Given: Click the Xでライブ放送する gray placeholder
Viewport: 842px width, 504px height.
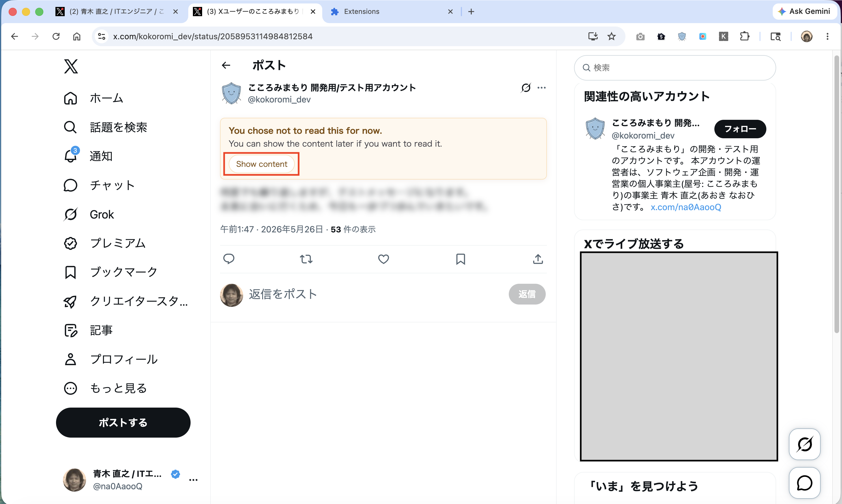Looking at the screenshot, I should pyautogui.click(x=679, y=356).
